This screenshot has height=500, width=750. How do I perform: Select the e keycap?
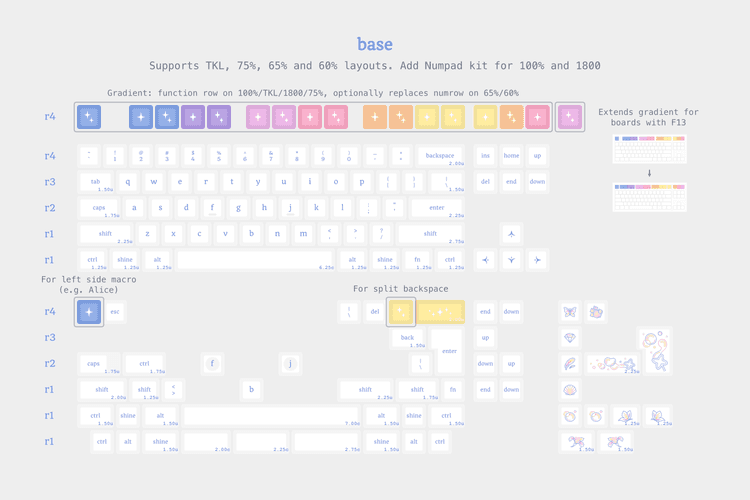[x=180, y=182]
